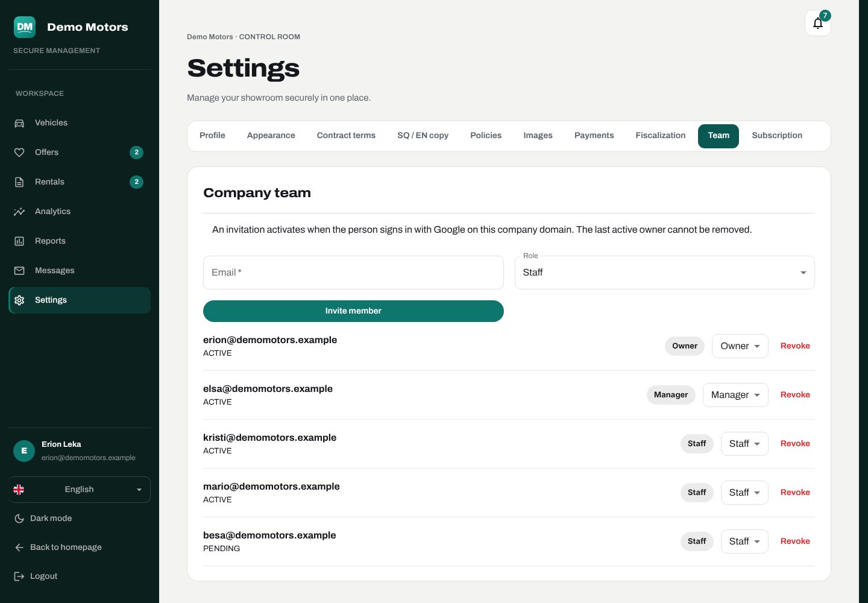The width and height of the screenshot is (868, 603).
Task: Open the Role dropdown set to Staff
Action: 664,273
